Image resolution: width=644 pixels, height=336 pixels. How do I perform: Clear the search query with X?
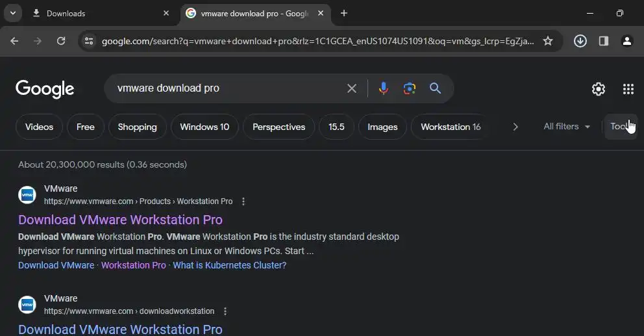352,88
